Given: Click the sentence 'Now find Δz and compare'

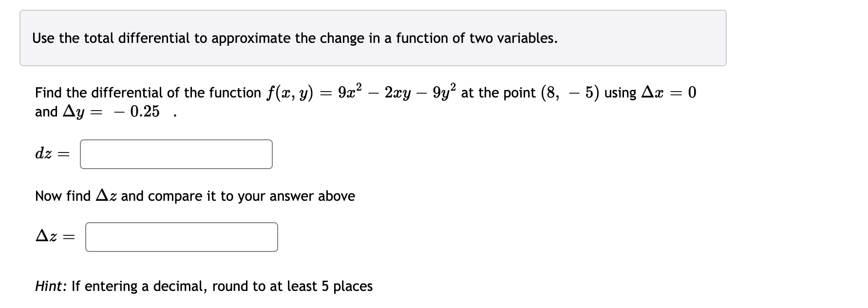Looking at the screenshot, I should point(194,196).
